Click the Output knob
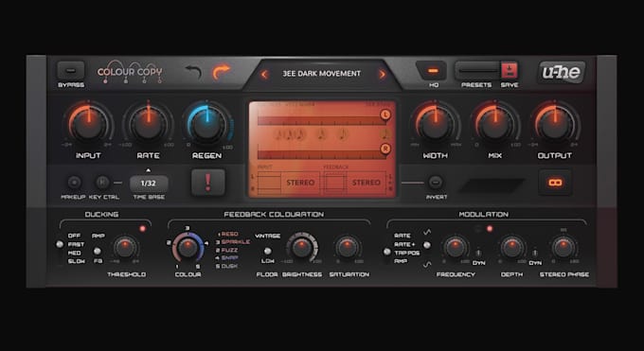 click(555, 124)
